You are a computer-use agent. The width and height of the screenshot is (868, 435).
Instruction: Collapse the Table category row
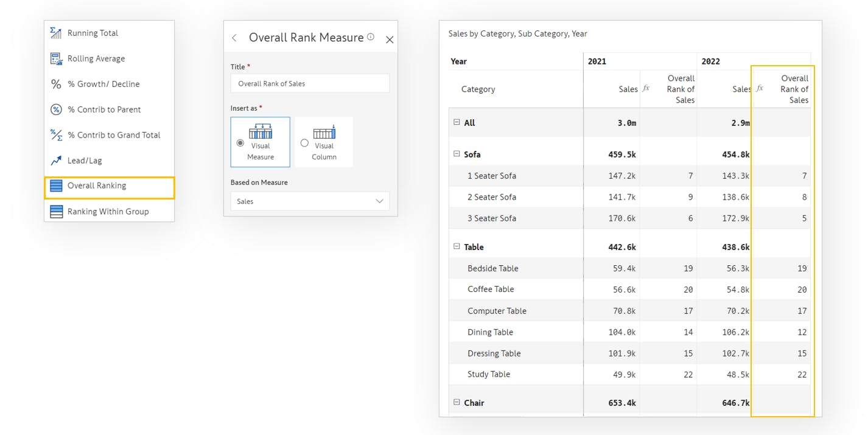[x=457, y=246]
